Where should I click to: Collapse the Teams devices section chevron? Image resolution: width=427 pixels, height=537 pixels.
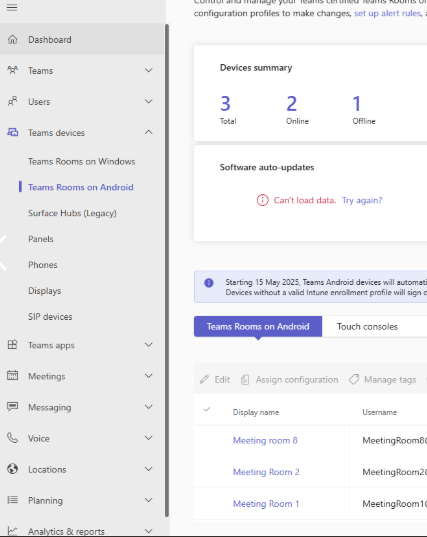coord(149,132)
